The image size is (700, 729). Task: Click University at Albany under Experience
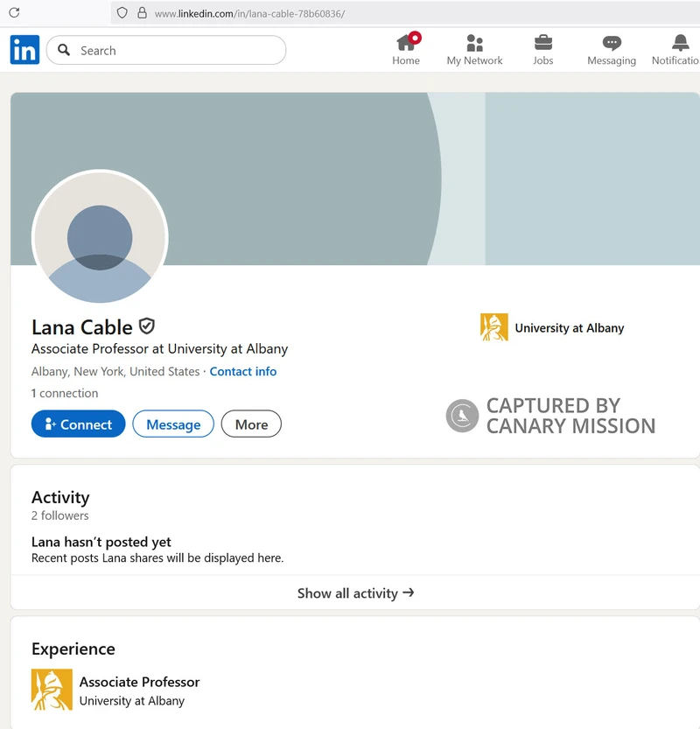pos(132,701)
